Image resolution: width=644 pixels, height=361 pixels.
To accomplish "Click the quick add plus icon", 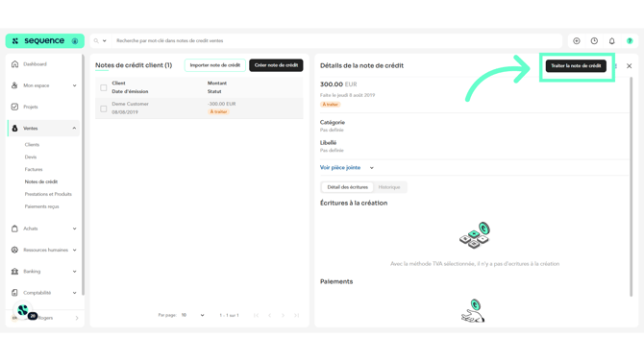I will point(577,41).
